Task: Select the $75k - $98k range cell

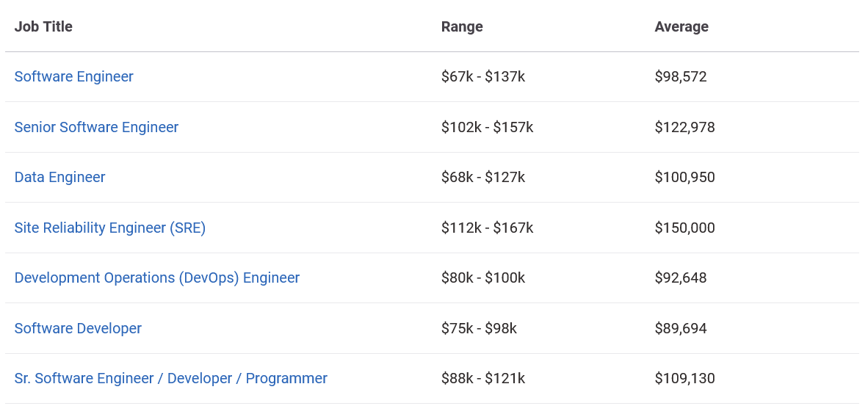Action: tap(479, 328)
